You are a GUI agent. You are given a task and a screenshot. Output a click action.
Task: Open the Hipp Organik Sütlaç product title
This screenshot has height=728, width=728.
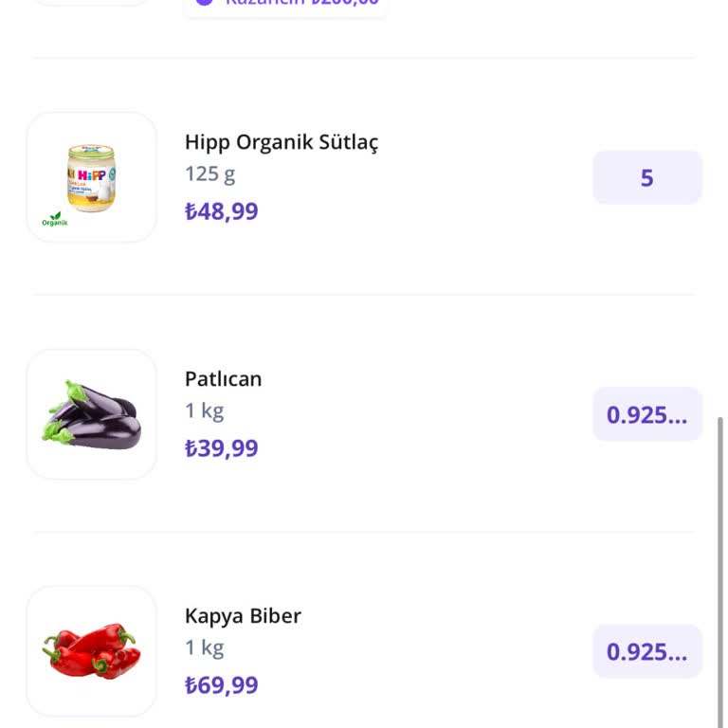pyautogui.click(x=282, y=142)
